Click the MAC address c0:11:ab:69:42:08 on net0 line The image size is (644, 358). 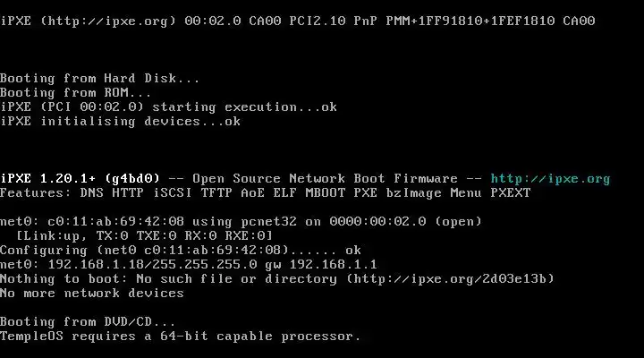(x=115, y=222)
